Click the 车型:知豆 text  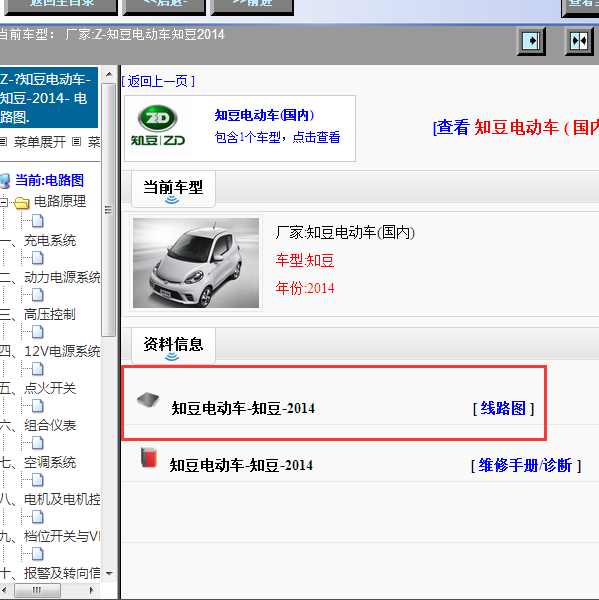pos(305,260)
